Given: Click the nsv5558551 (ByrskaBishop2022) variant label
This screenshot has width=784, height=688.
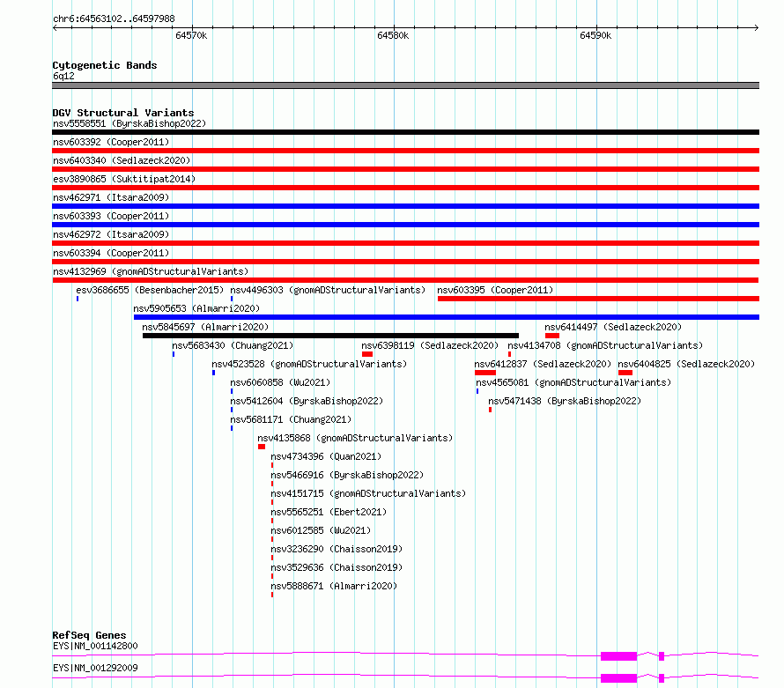Looking at the screenshot, I should pyautogui.click(x=129, y=123).
